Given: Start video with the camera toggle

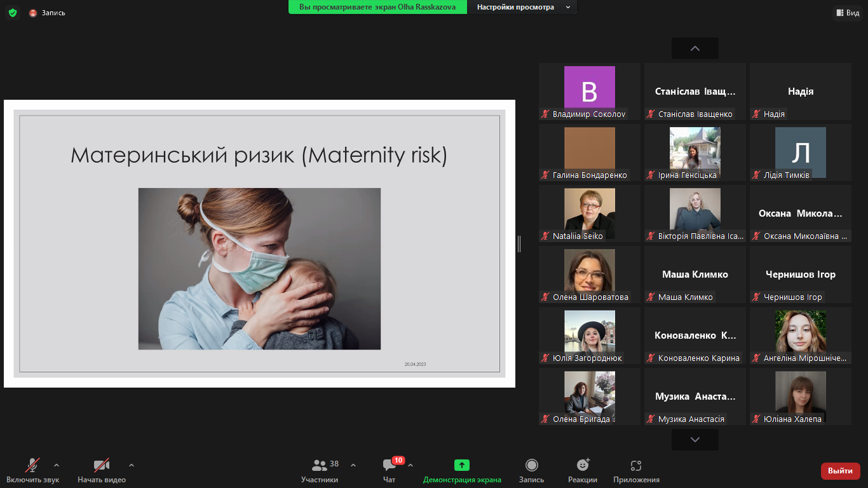Looking at the screenshot, I should tap(101, 465).
